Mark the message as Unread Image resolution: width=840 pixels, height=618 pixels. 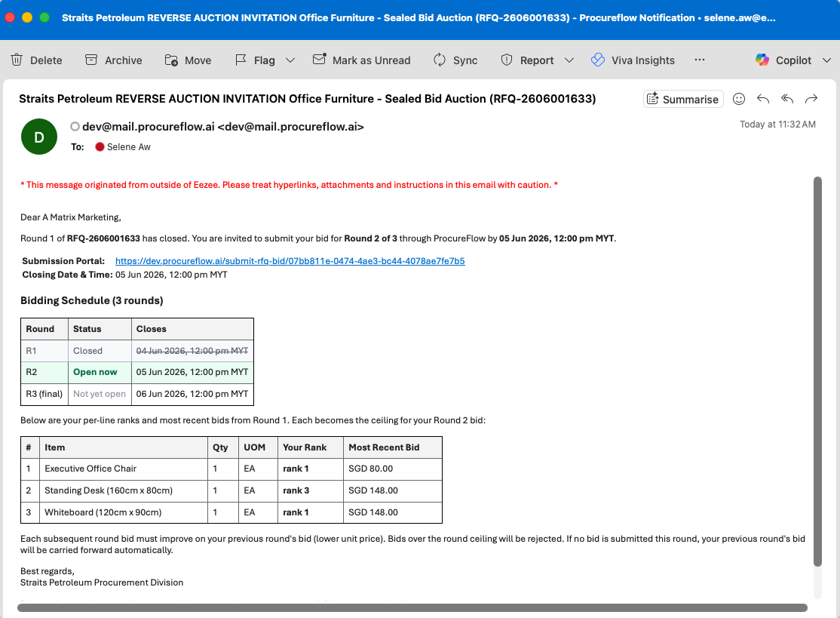click(x=362, y=60)
